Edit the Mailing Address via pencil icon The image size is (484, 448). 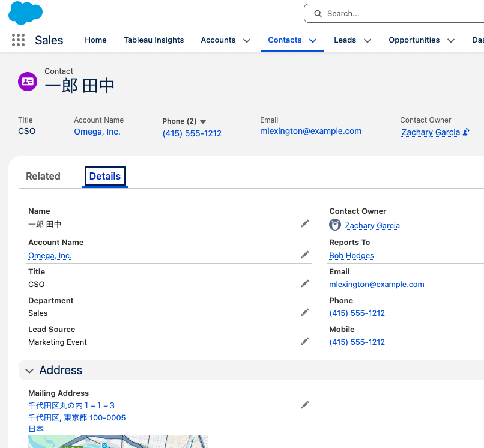305,405
